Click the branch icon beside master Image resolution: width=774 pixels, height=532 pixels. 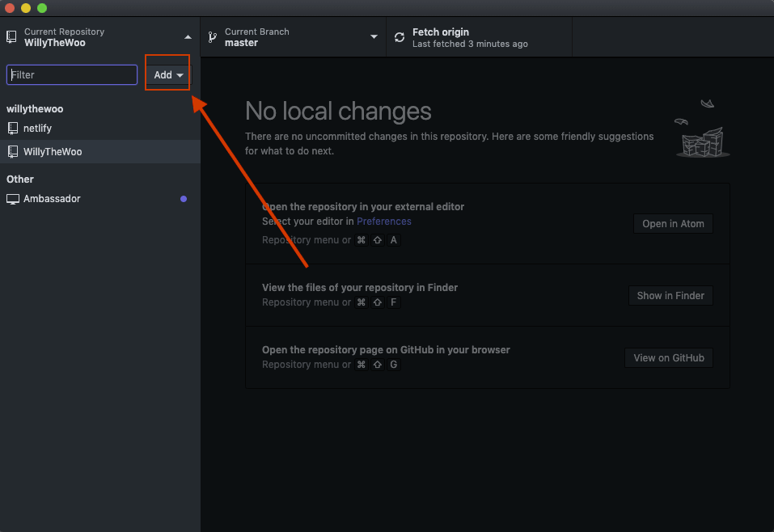(x=213, y=37)
